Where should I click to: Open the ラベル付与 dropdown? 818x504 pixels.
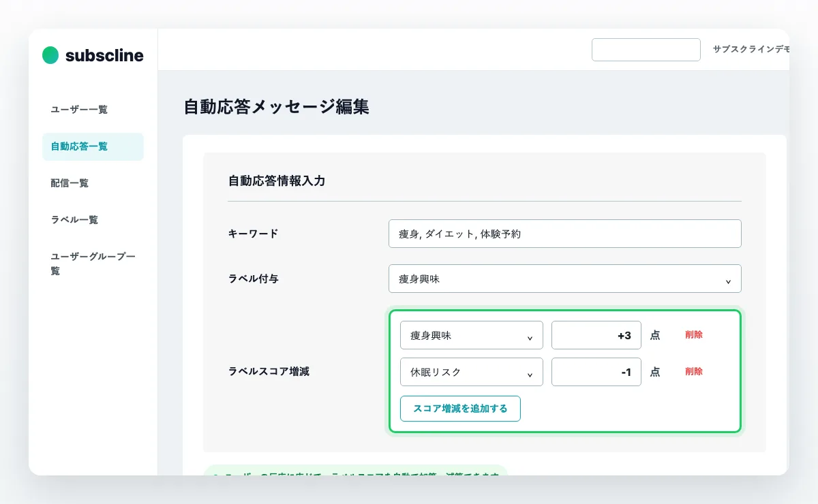(564, 279)
